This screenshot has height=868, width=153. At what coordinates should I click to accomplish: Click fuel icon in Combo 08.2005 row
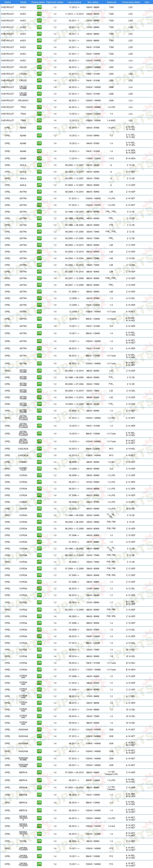39,462
